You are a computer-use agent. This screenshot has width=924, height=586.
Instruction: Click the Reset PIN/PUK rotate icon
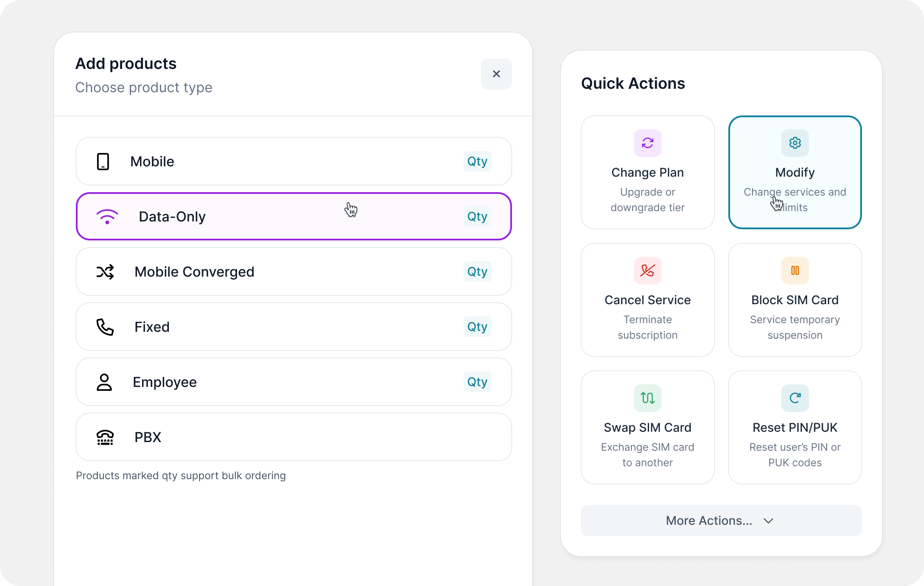pyautogui.click(x=795, y=398)
